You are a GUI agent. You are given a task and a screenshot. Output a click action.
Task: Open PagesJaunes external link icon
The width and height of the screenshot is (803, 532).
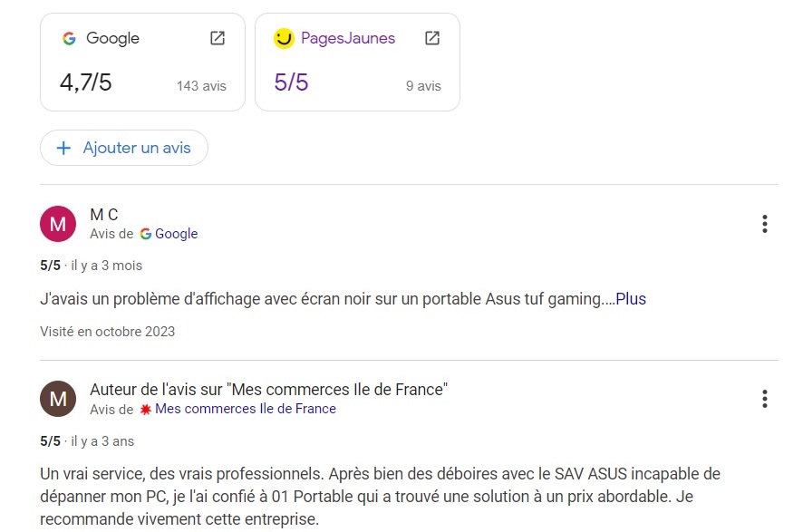(432, 38)
